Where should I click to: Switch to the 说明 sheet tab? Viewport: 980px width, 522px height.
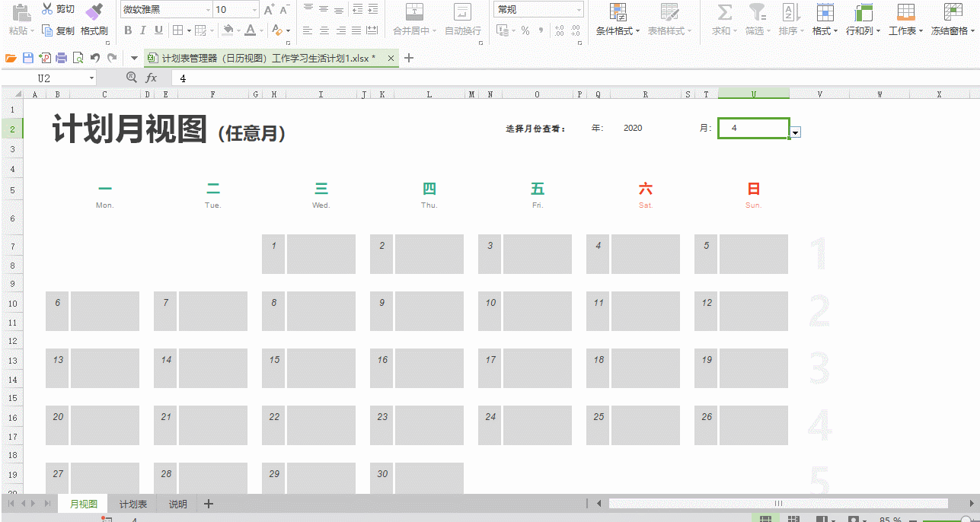pos(177,504)
